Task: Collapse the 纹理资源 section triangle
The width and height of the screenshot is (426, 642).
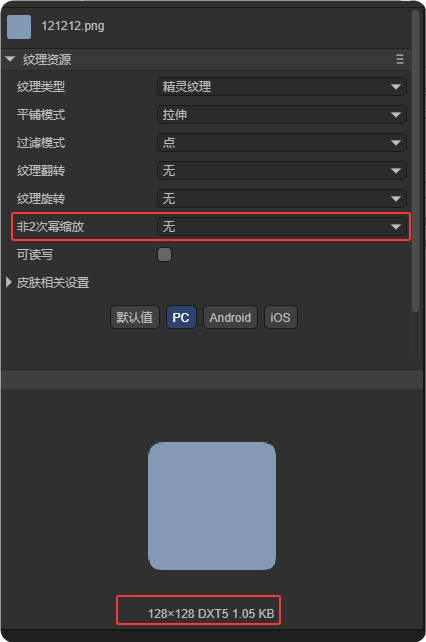Action: click(x=10, y=59)
